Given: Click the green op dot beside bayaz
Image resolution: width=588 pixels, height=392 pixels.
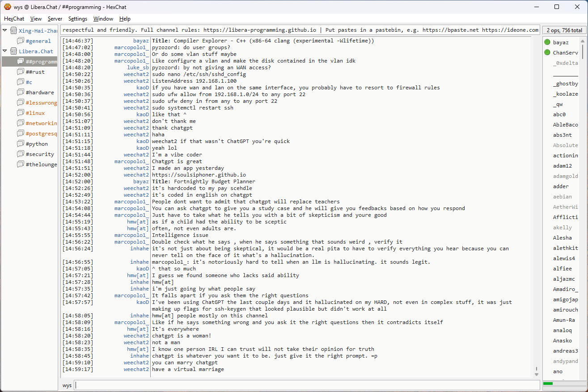Looking at the screenshot, I should click(x=547, y=42).
